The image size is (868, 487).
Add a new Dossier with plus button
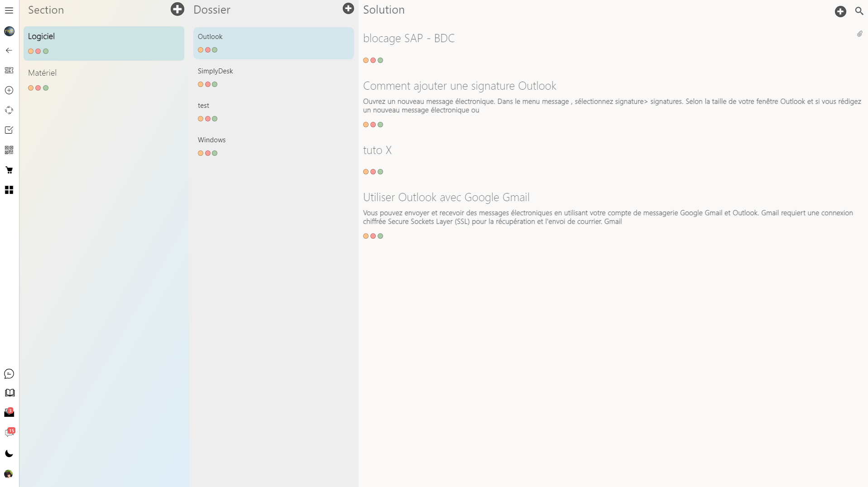click(x=348, y=9)
